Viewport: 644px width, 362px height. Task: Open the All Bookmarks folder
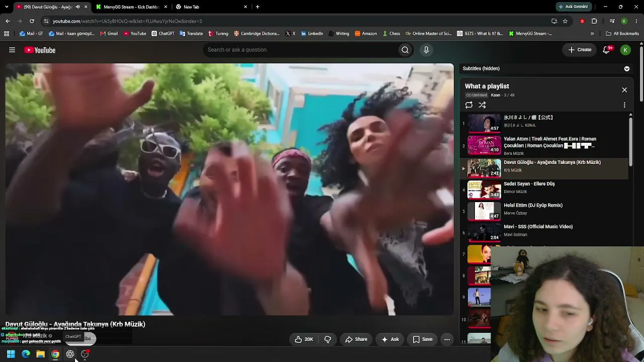pos(622,34)
